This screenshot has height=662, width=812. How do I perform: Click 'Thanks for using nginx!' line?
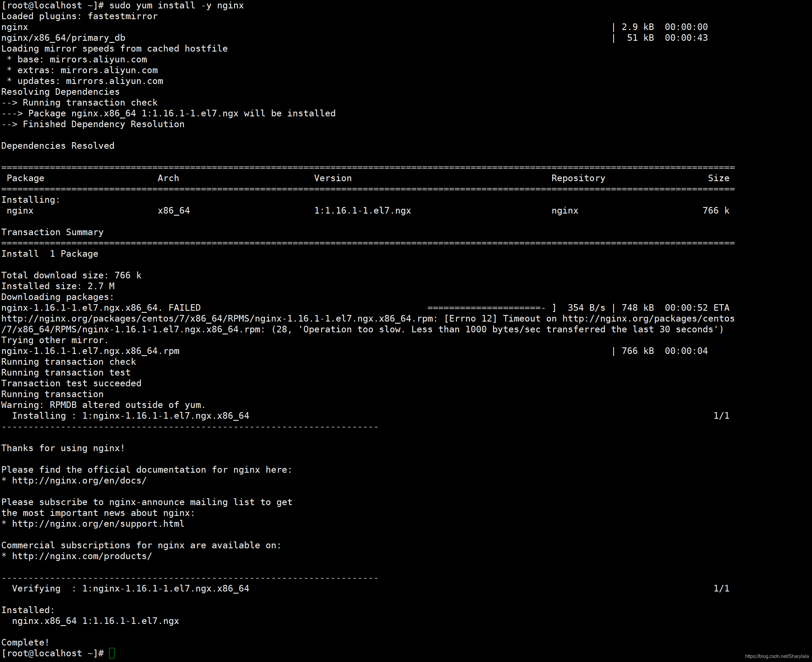coord(63,448)
